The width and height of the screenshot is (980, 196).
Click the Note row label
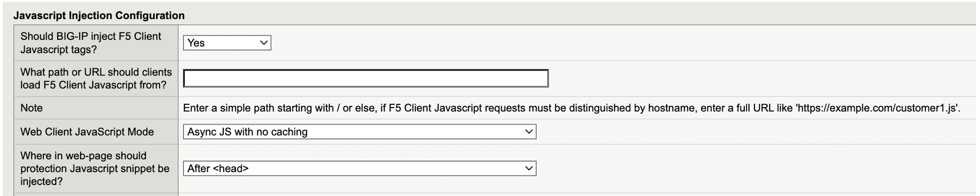tap(32, 108)
